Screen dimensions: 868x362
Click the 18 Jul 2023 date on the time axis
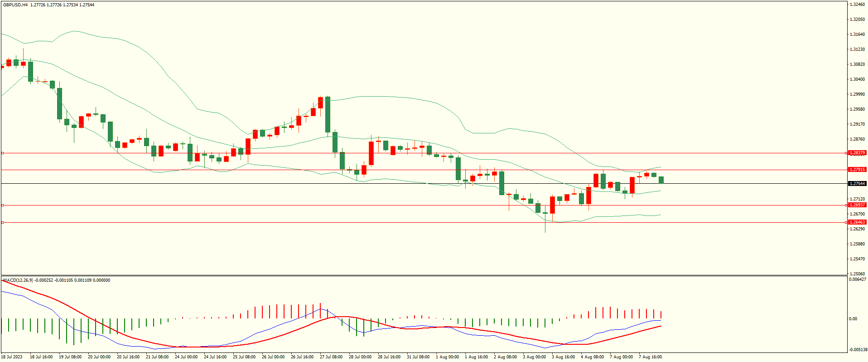[x=12, y=357]
